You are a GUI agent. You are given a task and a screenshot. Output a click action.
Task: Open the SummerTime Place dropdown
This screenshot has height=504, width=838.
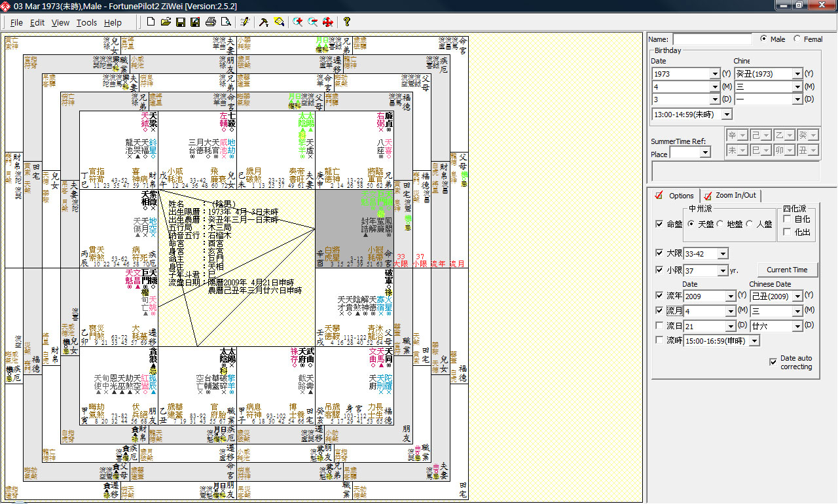click(705, 153)
